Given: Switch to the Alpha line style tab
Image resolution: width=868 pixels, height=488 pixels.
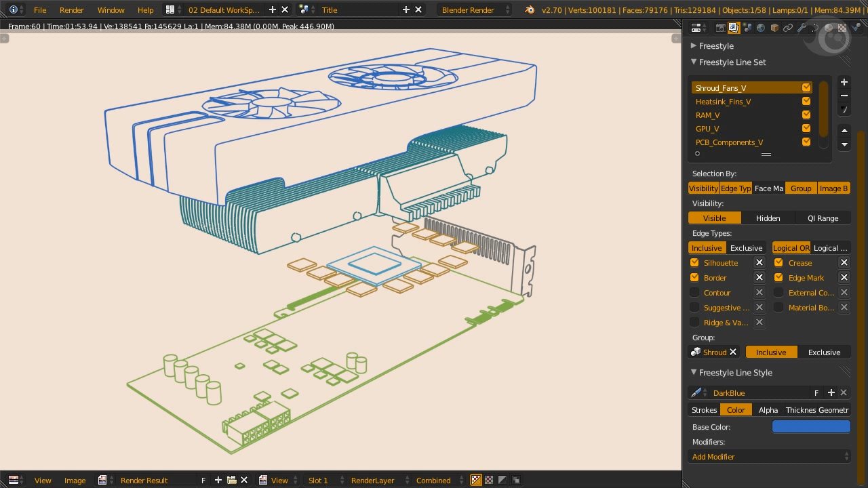Looking at the screenshot, I should [768, 410].
